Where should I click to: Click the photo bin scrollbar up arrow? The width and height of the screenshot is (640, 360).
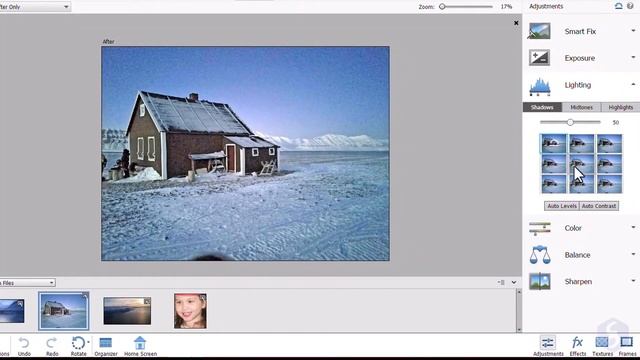tap(519, 292)
